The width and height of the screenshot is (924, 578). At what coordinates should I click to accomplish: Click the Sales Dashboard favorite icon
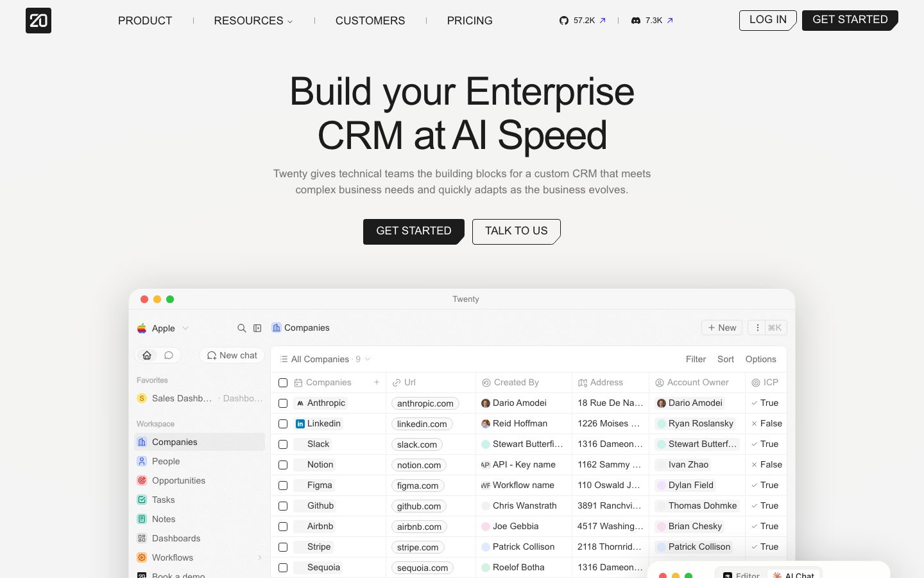pos(142,398)
